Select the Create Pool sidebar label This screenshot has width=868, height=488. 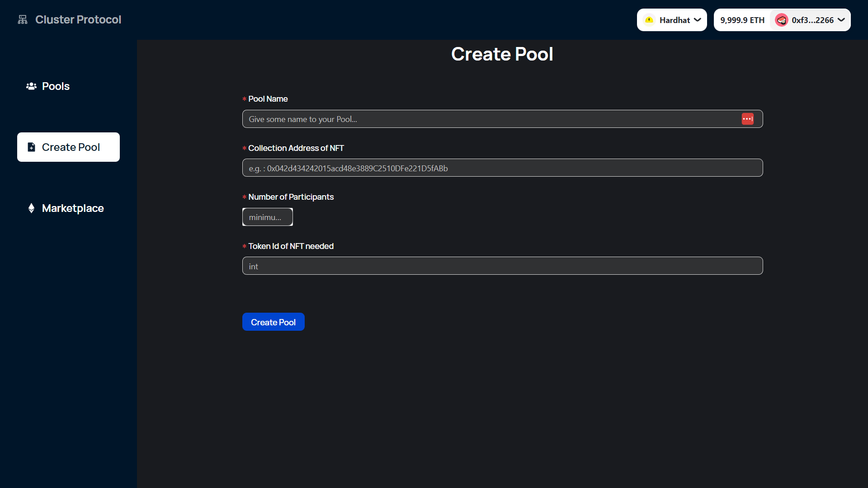pyautogui.click(x=71, y=147)
